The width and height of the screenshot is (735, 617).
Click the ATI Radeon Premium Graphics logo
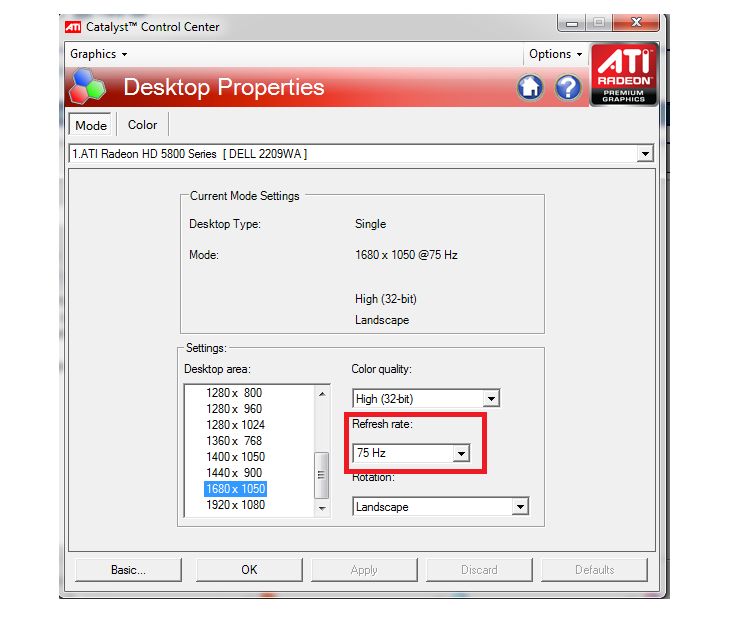tap(623, 74)
